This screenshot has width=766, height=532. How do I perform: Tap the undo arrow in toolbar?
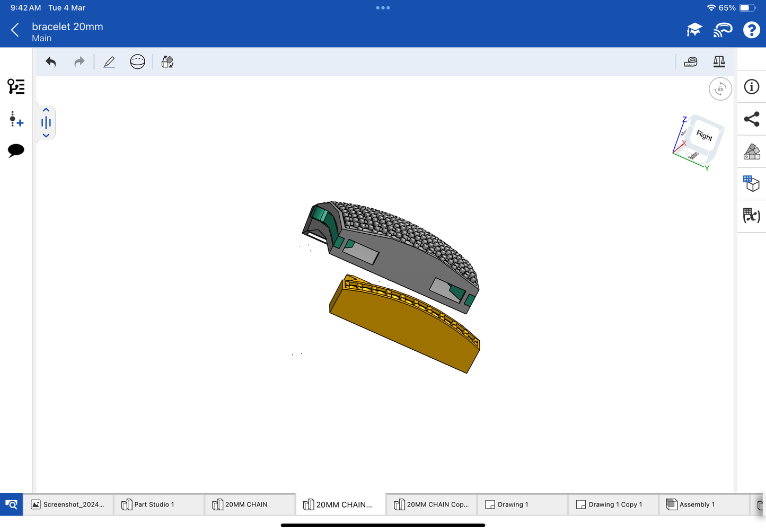[51, 62]
